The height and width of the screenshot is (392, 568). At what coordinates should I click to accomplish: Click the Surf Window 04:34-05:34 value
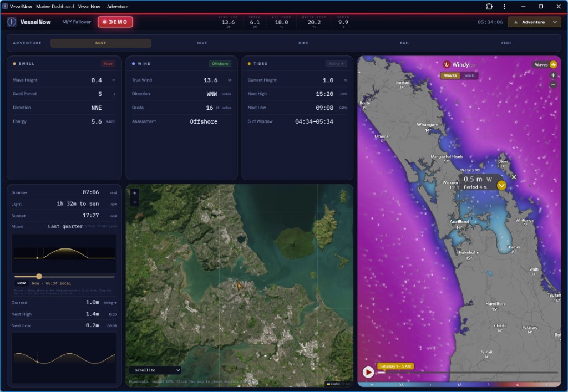point(314,121)
